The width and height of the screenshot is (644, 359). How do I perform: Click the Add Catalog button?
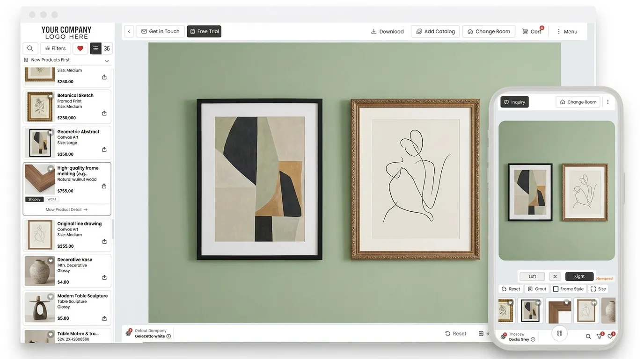pyautogui.click(x=435, y=31)
